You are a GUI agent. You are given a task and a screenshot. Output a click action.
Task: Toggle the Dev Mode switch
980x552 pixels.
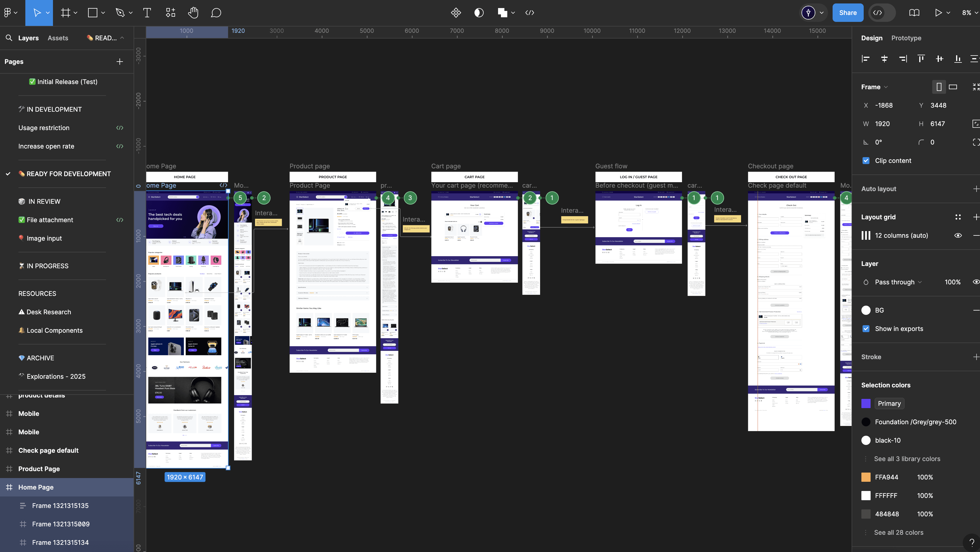[882, 13]
